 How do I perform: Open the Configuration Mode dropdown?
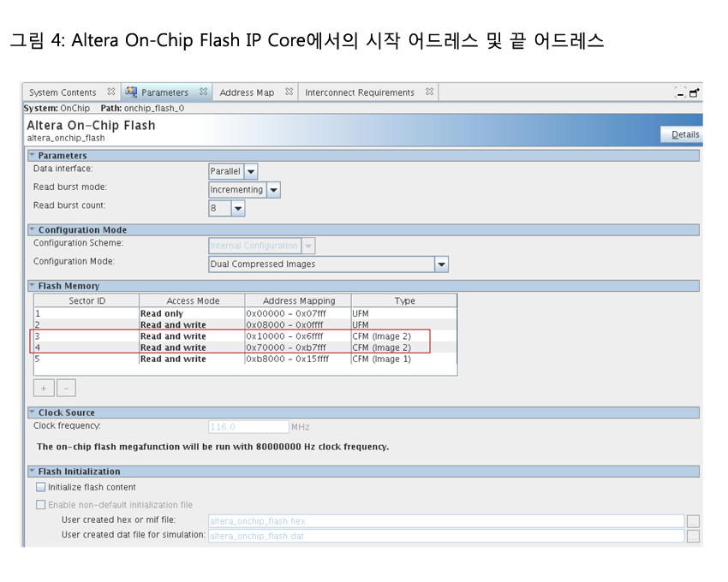[441, 264]
